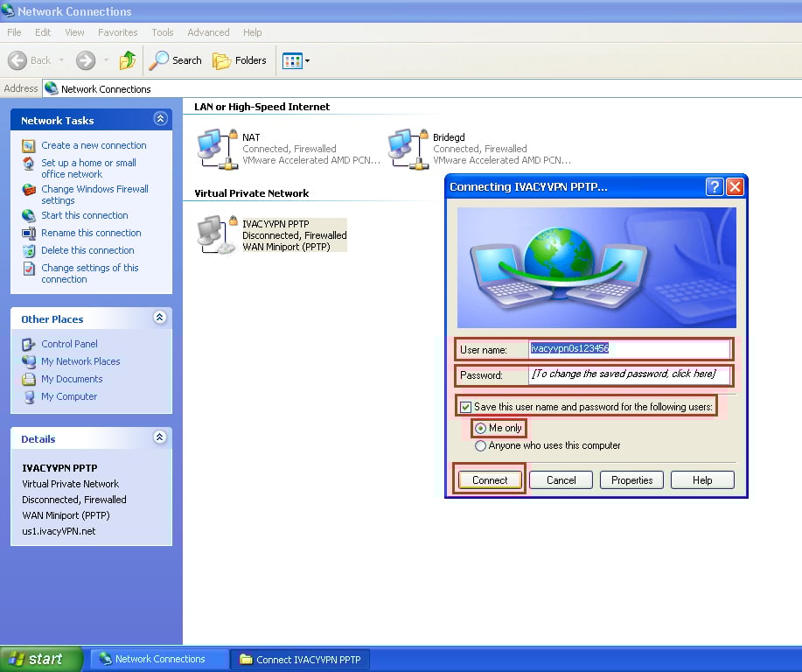Click the Windows Firewall settings icon

click(29, 189)
